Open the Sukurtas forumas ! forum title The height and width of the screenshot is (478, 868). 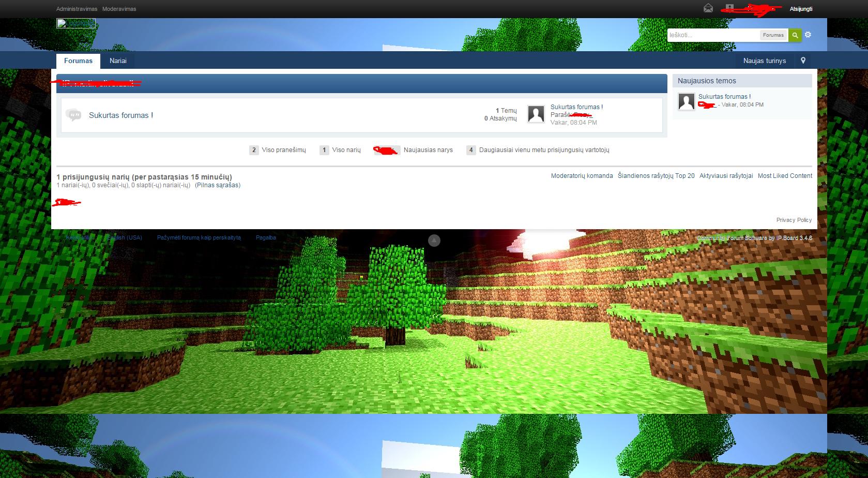coord(121,115)
